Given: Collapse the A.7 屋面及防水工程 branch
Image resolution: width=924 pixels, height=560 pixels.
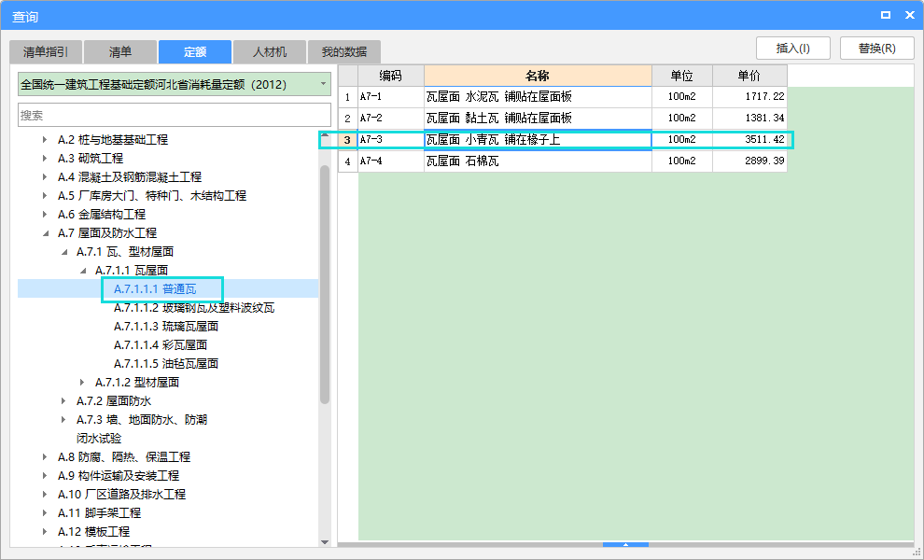Looking at the screenshot, I should click(x=47, y=232).
